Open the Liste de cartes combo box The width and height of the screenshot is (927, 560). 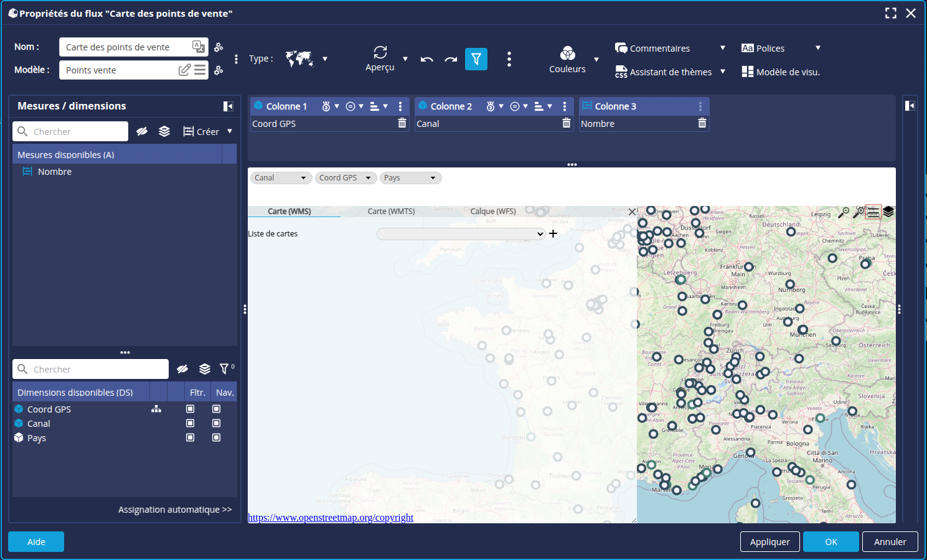click(x=461, y=234)
